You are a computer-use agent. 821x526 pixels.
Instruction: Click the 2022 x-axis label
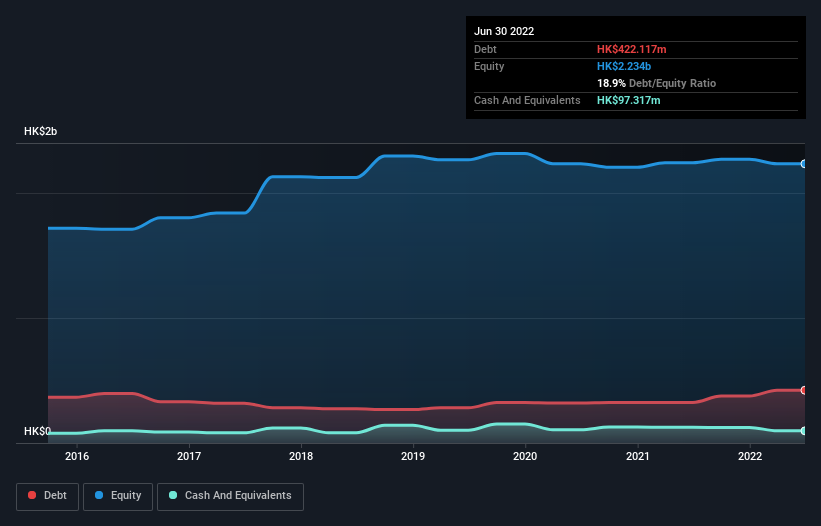[x=750, y=456]
